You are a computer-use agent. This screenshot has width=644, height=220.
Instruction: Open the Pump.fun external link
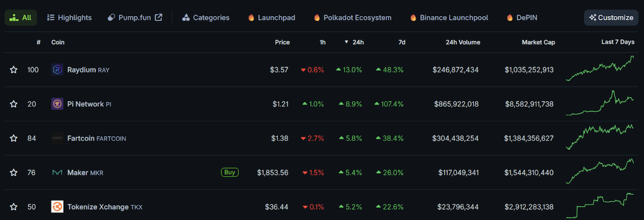135,18
